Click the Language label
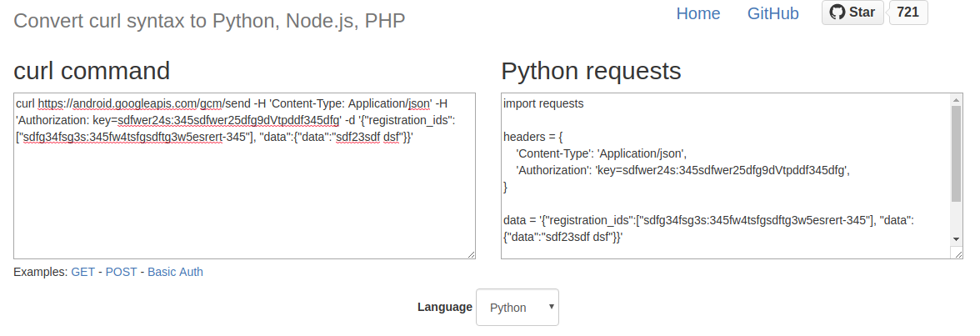Screen dimensions: 980x336 point(445,307)
